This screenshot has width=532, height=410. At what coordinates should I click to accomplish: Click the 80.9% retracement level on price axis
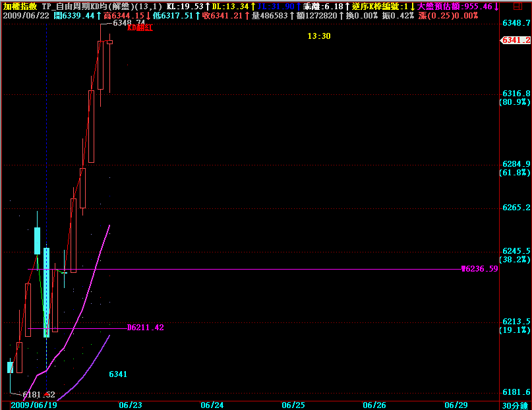[x=515, y=102]
